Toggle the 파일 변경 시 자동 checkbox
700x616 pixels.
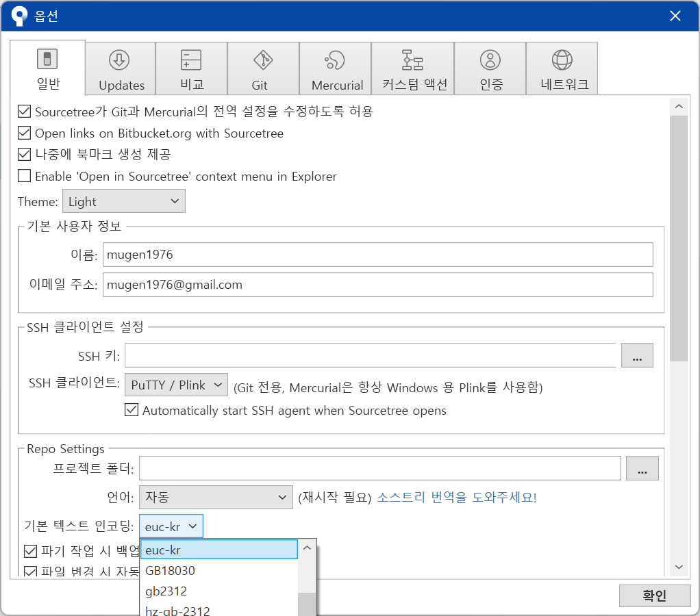click(x=30, y=571)
